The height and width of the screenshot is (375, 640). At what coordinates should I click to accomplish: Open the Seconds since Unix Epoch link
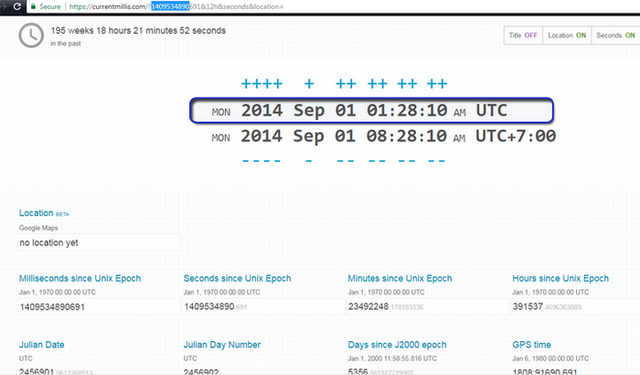(x=237, y=278)
